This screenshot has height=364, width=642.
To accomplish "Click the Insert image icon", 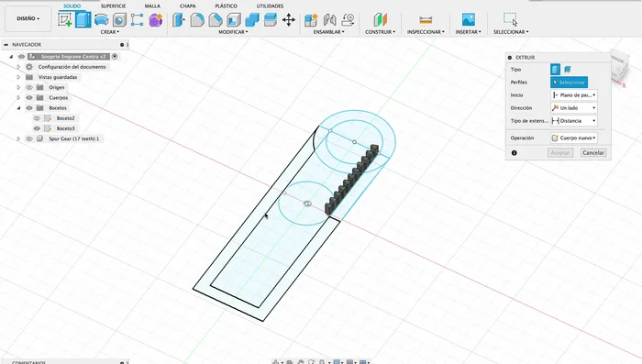I will click(x=469, y=19).
